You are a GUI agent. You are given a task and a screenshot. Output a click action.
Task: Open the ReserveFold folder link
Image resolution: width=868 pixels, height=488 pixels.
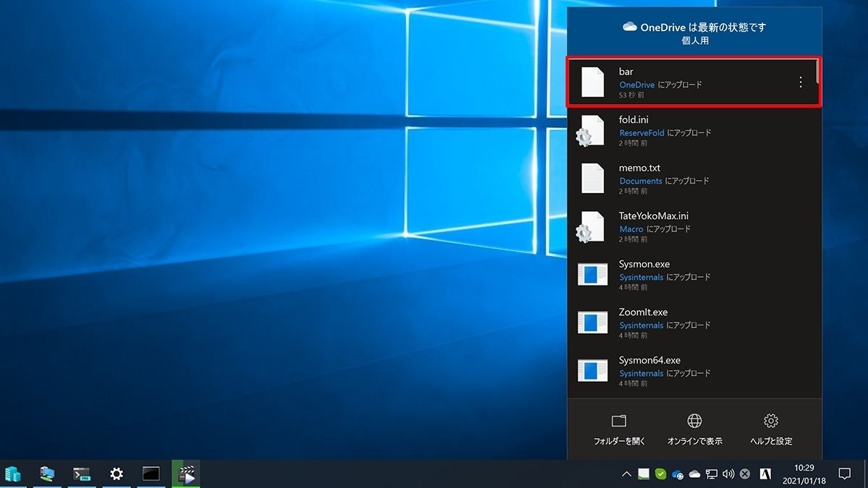[642, 133]
